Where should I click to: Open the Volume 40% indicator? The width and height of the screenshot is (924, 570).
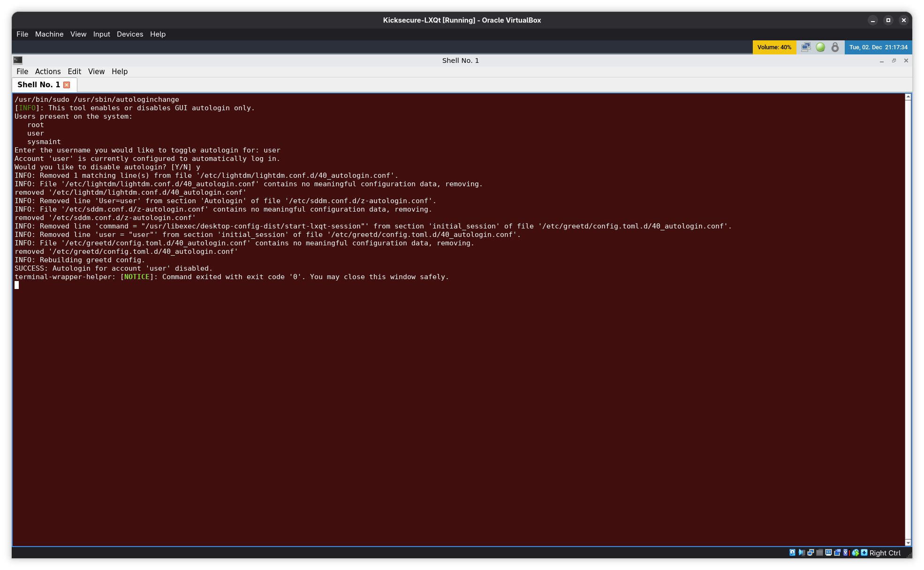tap(774, 47)
